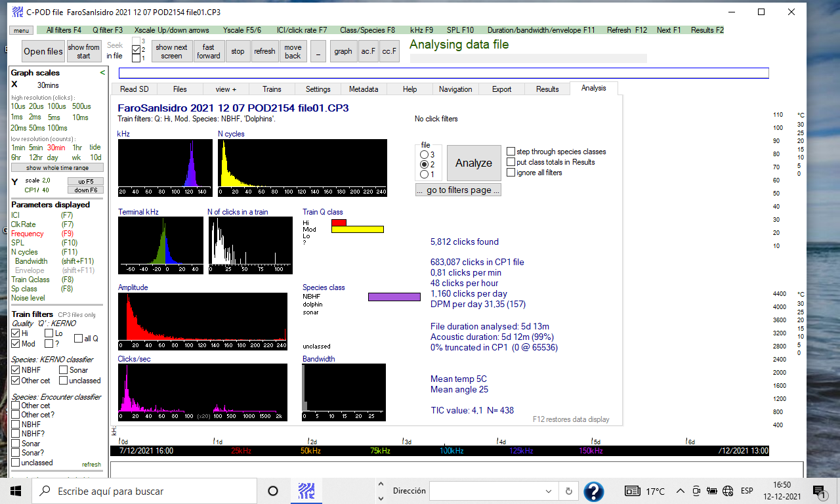Open Cortana circle icon in taskbar
Image resolution: width=840 pixels, height=504 pixels.
coord(273,491)
